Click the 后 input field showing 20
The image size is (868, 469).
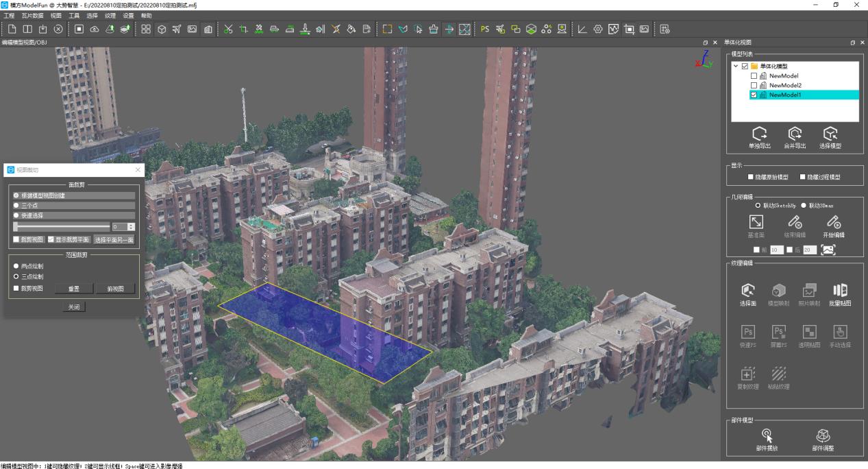point(810,250)
